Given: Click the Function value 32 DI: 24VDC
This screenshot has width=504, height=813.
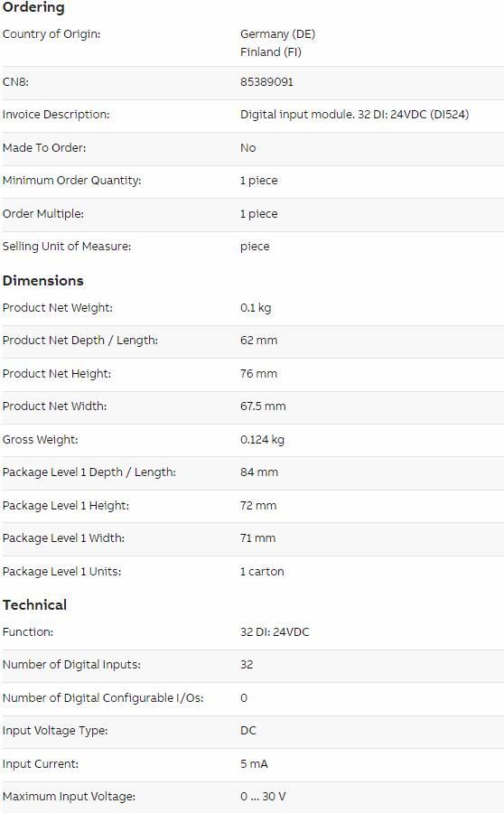Looking at the screenshot, I should (275, 632).
